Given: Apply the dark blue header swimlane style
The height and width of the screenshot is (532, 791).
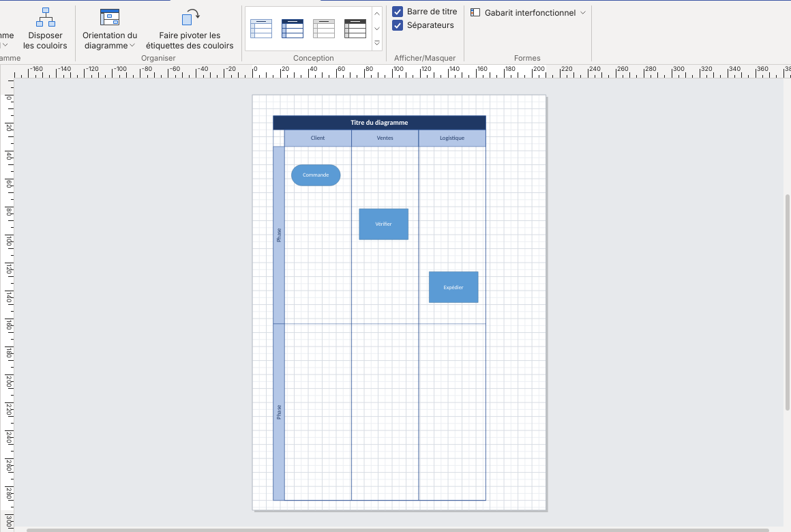Looking at the screenshot, I should coord(293,29).
